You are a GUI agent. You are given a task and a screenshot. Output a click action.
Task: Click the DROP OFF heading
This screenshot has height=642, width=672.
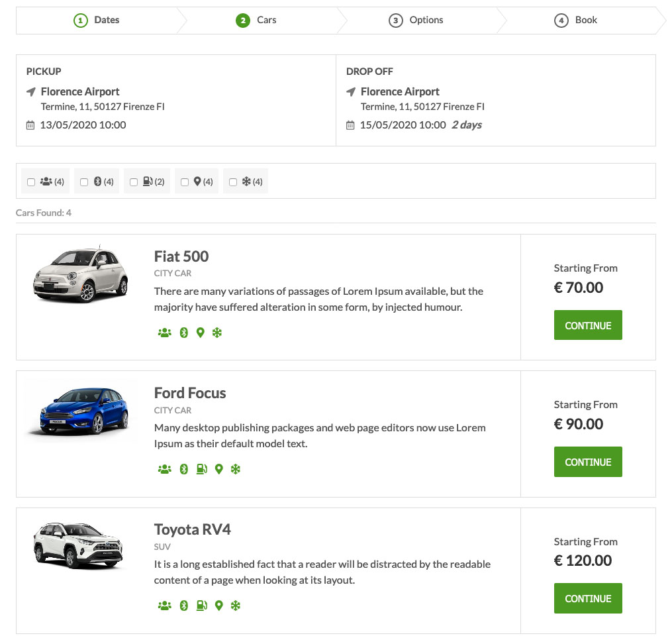(369, 72)
